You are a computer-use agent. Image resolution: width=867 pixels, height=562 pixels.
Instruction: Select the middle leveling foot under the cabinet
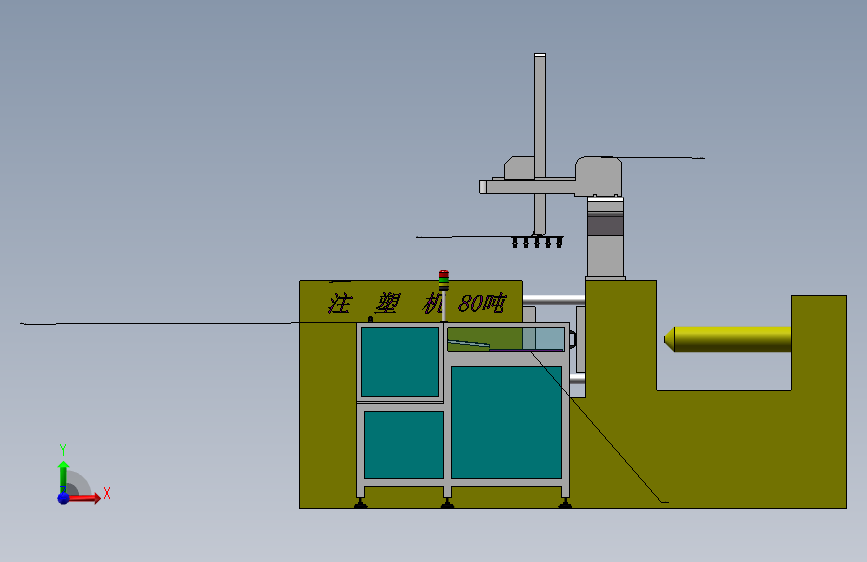click(x=447, y=503)
